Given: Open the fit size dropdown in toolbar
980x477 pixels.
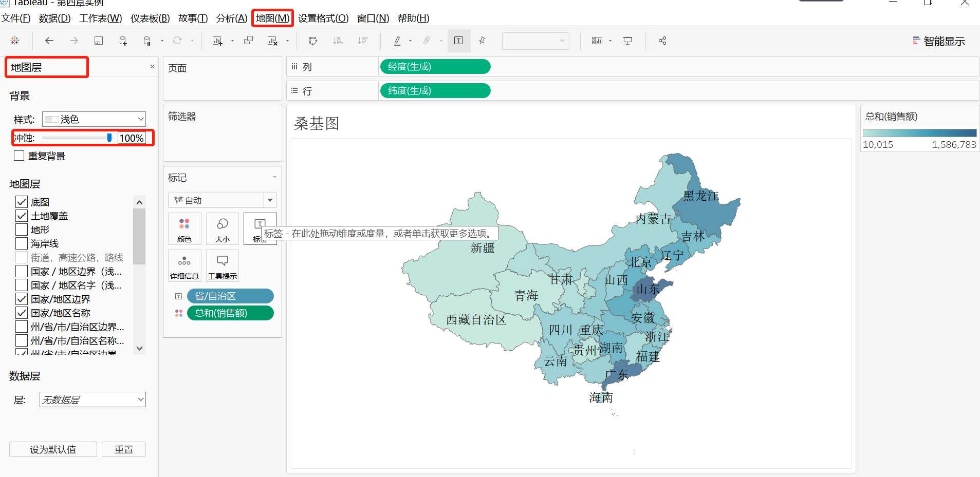Looking at the screenshot, I should tap(535, 41).
